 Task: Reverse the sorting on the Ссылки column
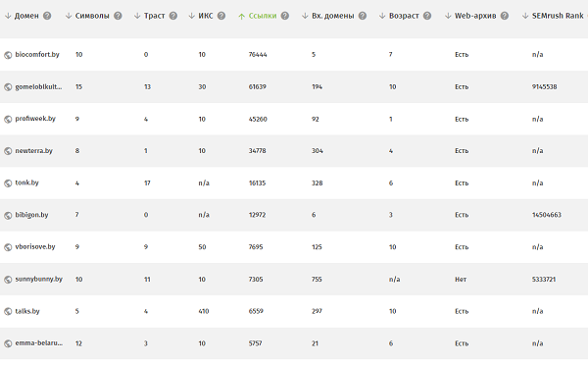(263, 16)
